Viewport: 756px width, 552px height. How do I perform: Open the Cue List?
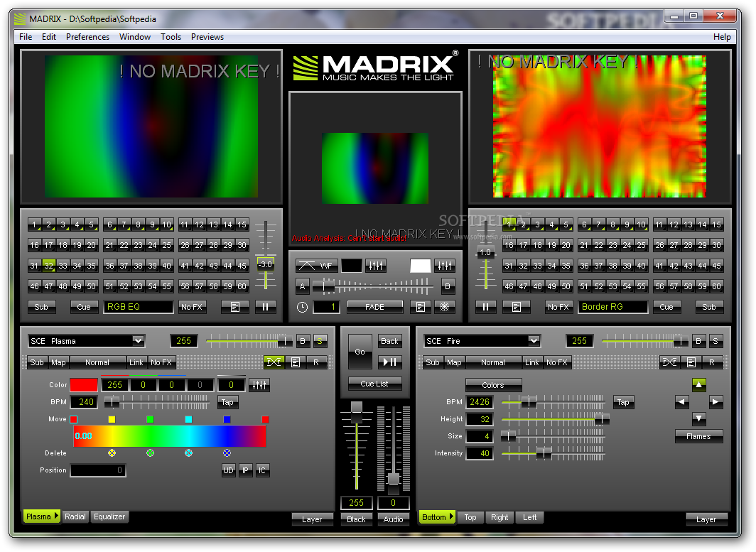coord(374,384)
